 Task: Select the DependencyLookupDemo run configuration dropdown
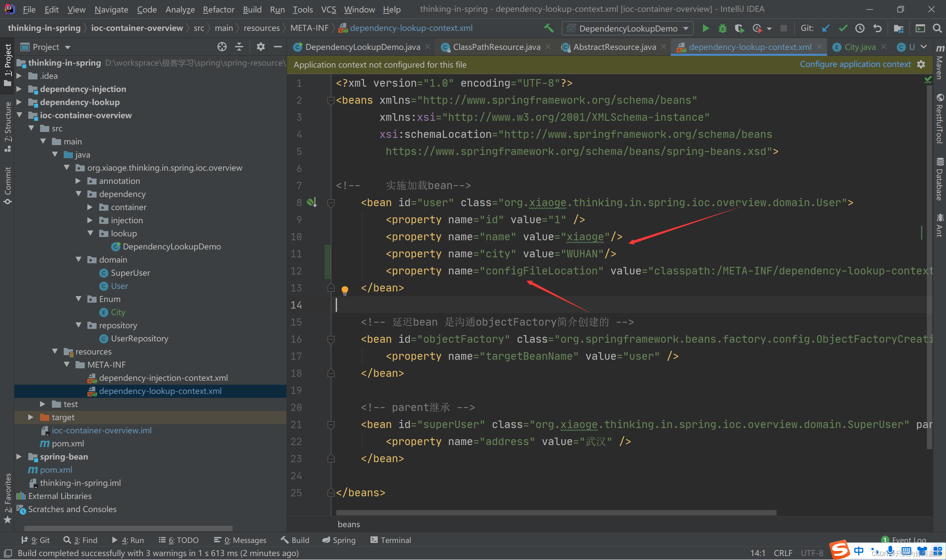(630, 27)
